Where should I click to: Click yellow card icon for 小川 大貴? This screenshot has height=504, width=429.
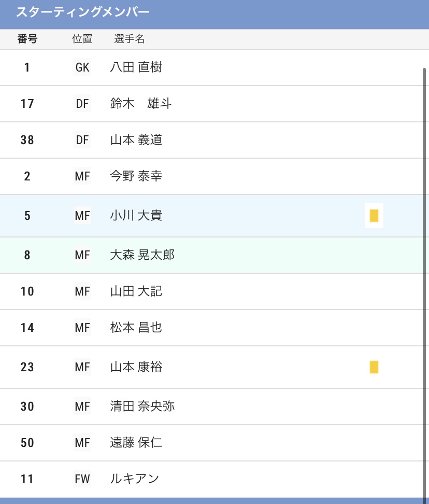374,216
